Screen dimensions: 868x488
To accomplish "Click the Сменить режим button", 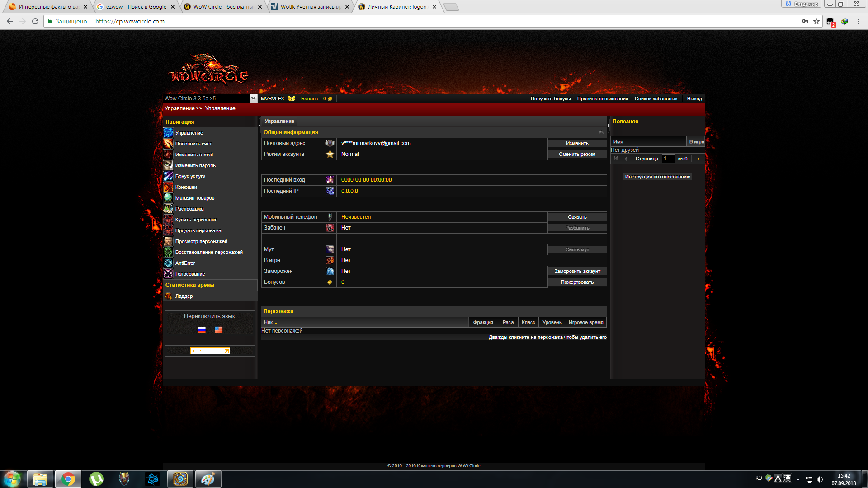I will [577, 155].
